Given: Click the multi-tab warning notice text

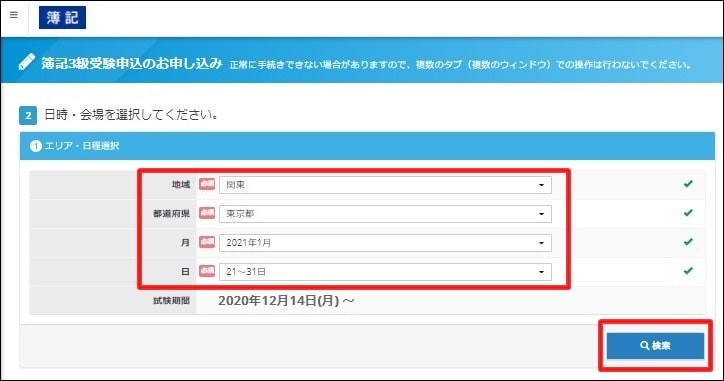Looking at the screenshot, I should tap(460, 65).
